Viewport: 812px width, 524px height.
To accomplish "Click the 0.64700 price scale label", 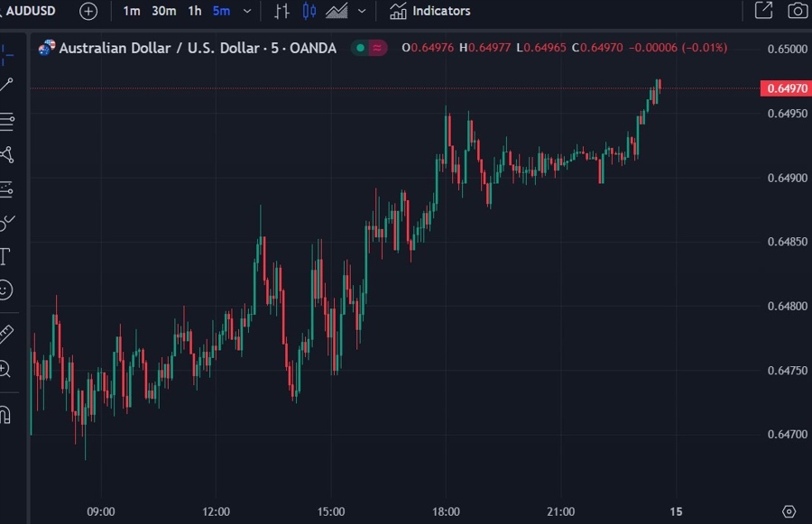I will click(787, 435).
